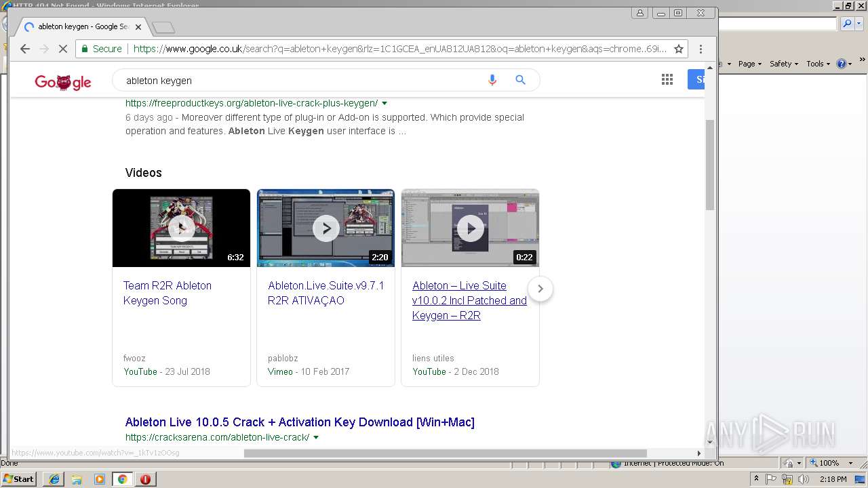This screenshot has width=868, height=488.
Task: Open the Page menu in Internet Explorer
Action: (750, 64)
